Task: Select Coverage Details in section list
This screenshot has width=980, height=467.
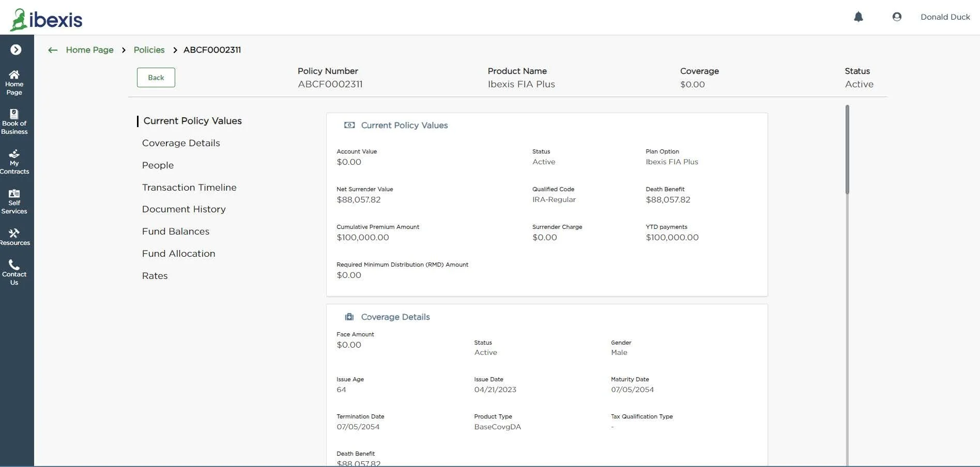Action: click(x=181, y=143)
